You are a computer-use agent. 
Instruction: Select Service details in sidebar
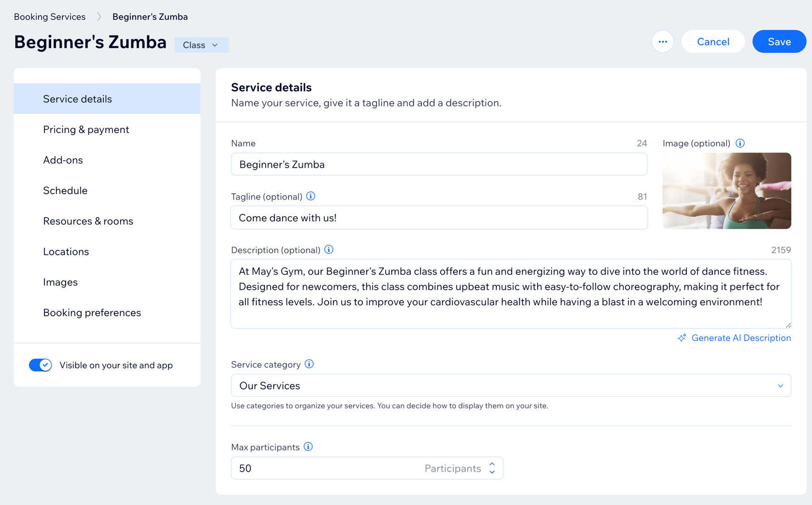[x=107, y=99]
